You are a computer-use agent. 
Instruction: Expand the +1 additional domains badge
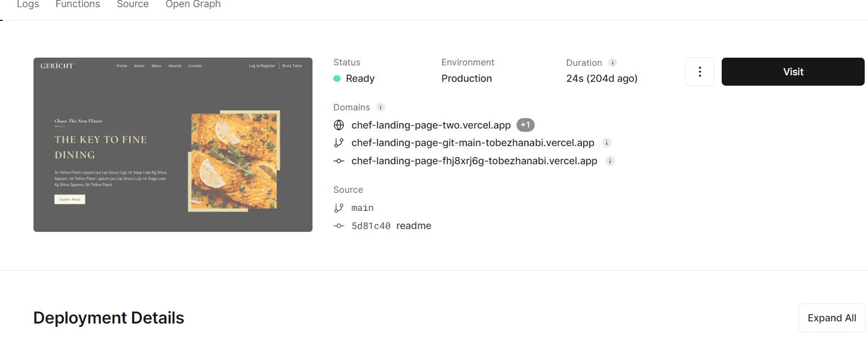pyautogui.click(x=525, y=125)
